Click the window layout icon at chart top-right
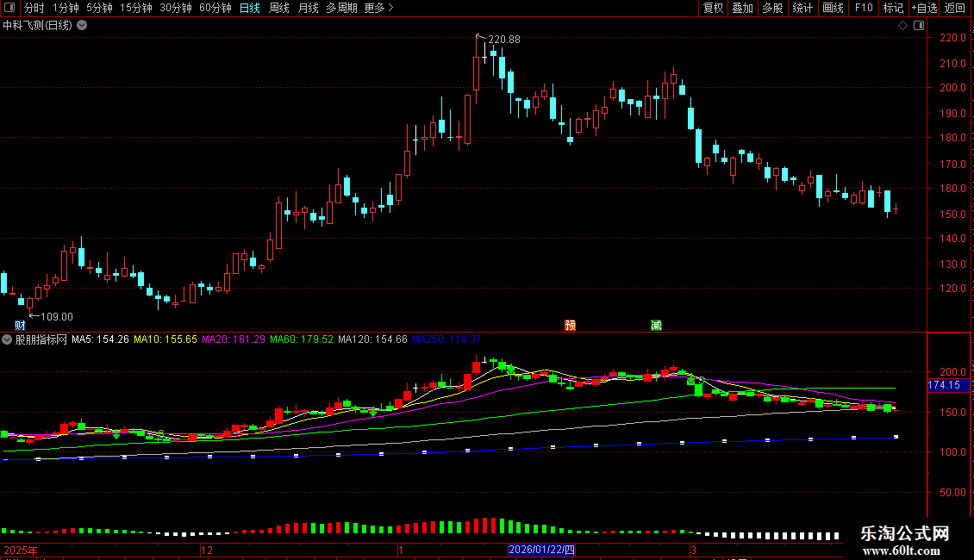The height and width of the screenshot is (560, 974). [919, 26]
